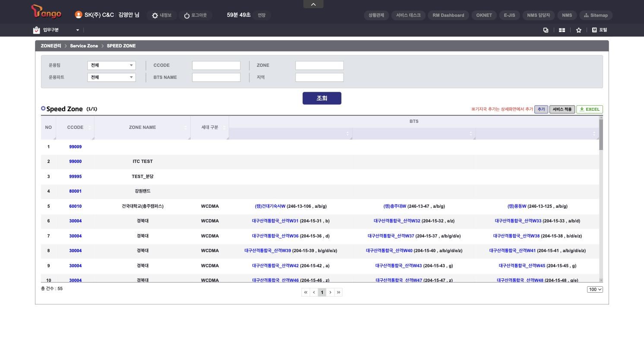Click the 추가 add button
The image size is (644, 350).
(x=541, y=109)
